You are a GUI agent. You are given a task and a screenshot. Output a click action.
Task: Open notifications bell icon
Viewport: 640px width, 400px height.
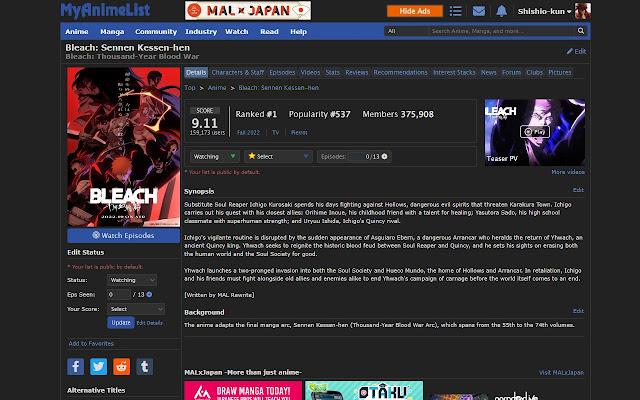click(501, 11)
